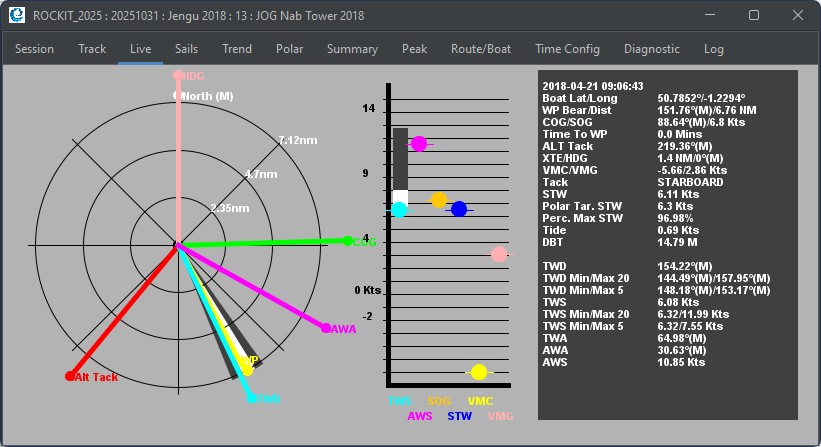Switch to the Track tab
Image resolution: width=821 pixels, height=447 pixels.
click(92, 49)
